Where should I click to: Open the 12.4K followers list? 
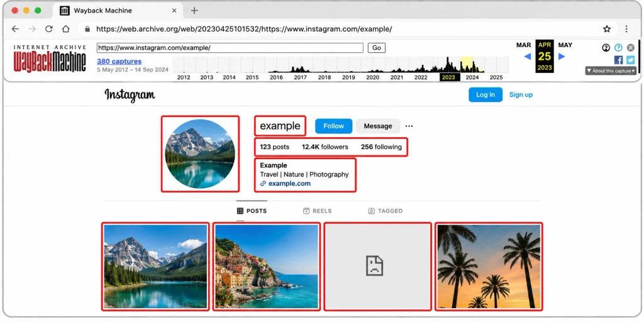(325, 147)
